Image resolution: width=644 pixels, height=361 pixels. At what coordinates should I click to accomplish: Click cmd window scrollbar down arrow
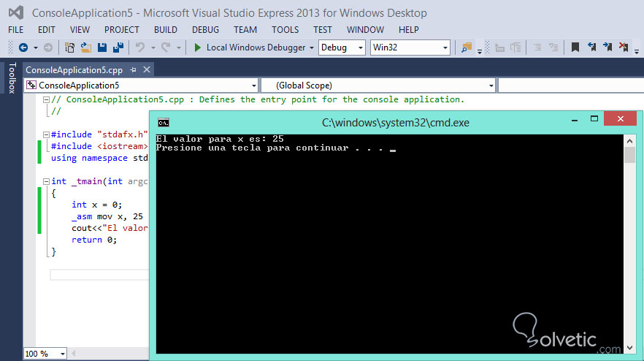pyautogui.click(x=629, y=348)
